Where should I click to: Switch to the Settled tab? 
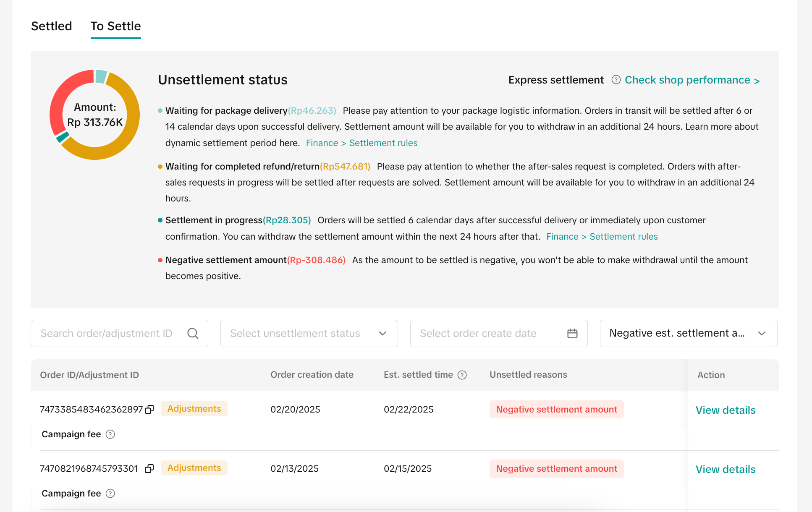click(52, 26)
